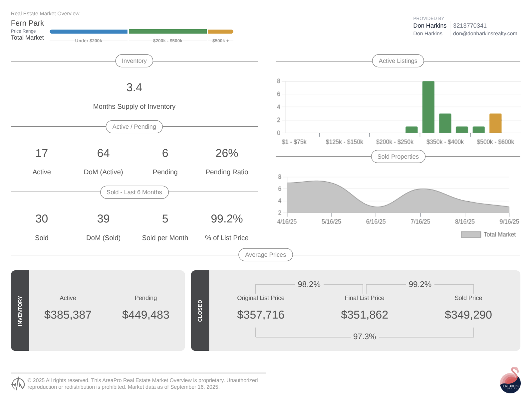Viewport: 532px width, 409px height.
Task: Click the phone number 3213770341
Action: pos(469,26)
